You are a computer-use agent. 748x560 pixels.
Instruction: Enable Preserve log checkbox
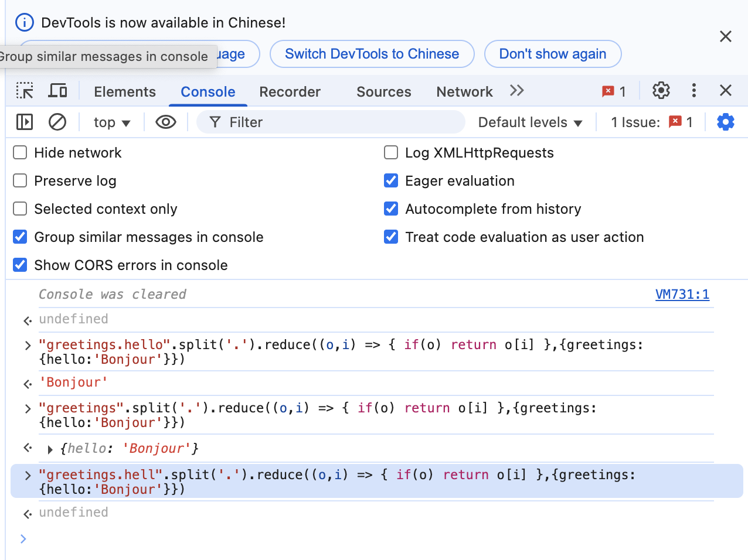coord(20,181)
